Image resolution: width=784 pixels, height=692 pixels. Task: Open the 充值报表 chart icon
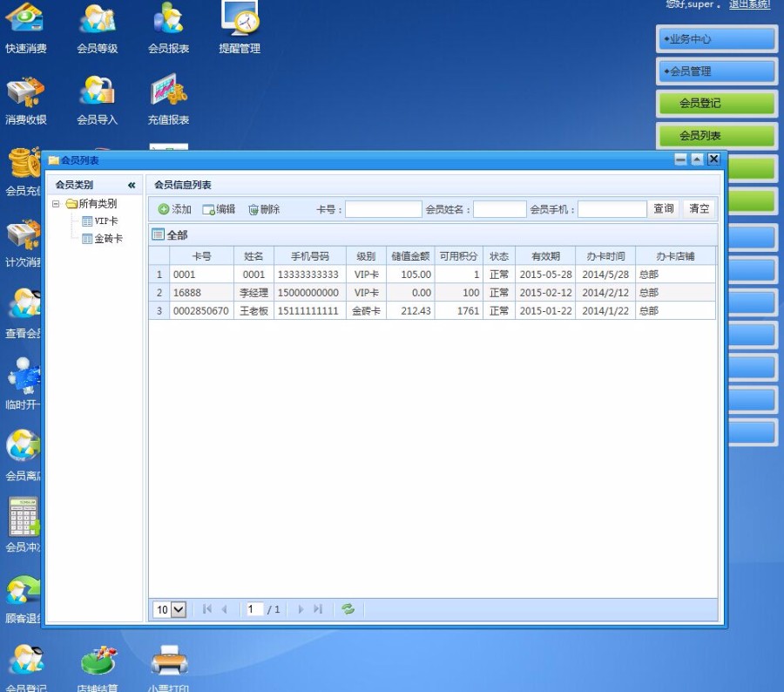pyautogui.click(x=167, y=92)
